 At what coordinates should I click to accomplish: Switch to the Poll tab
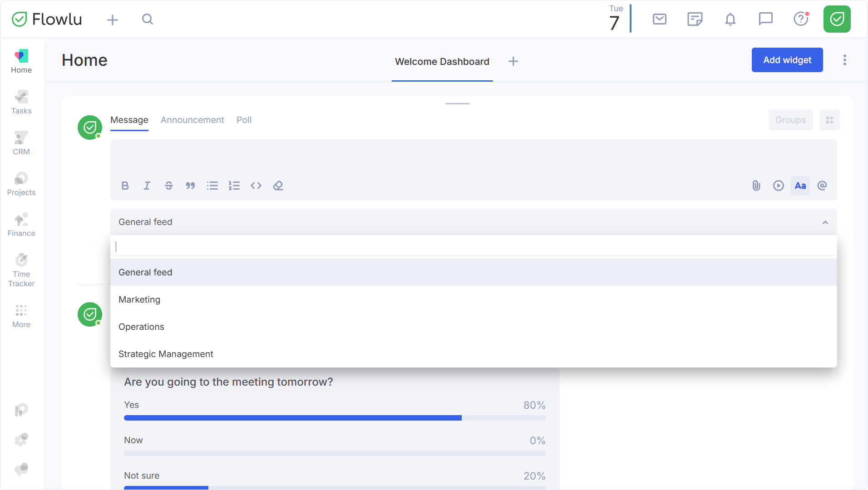pyautogui.click(x=244, y=120)
